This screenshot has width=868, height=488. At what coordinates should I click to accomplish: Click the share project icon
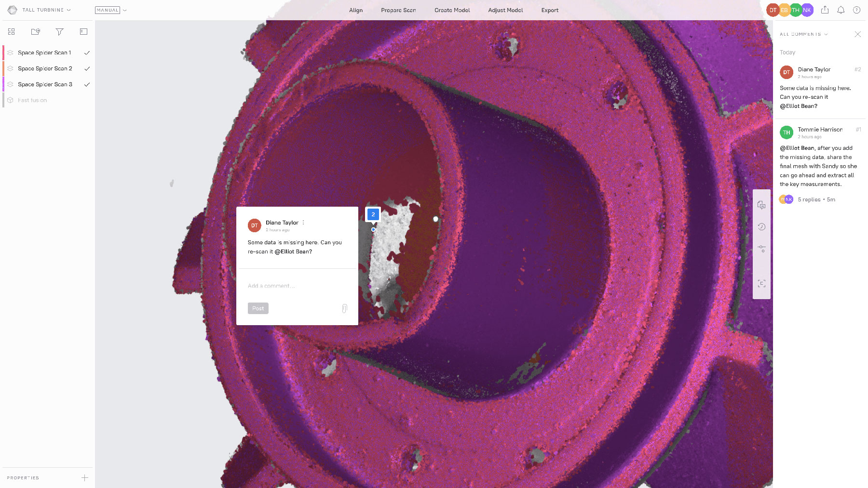tap(825, 10)
